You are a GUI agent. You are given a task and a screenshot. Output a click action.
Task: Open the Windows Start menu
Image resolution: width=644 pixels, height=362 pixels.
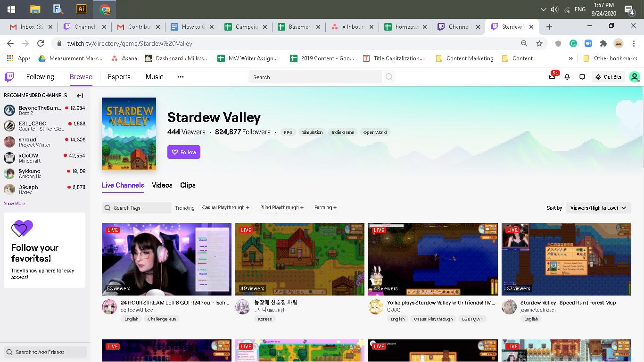pyautogui.click(x=11, y=9)
